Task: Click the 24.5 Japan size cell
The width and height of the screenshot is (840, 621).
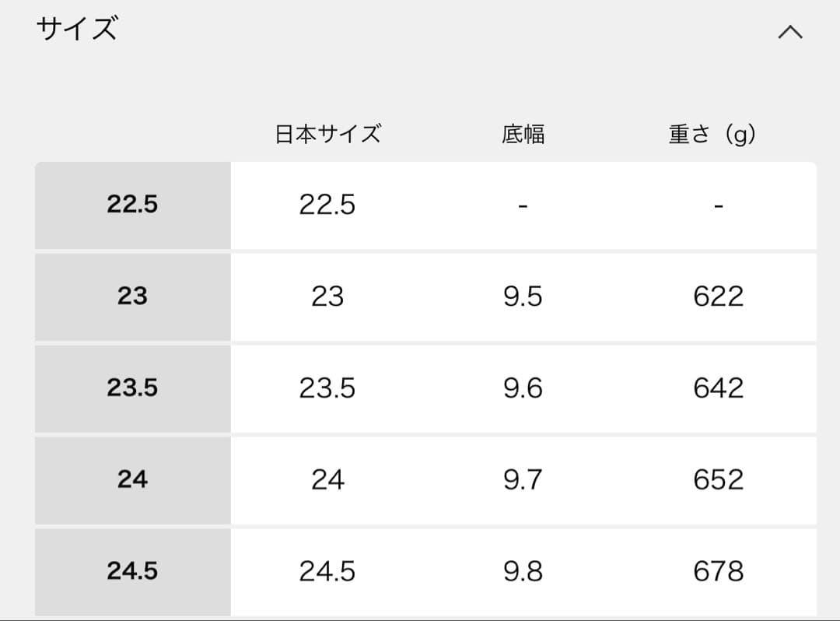Action: pos(327,571)
